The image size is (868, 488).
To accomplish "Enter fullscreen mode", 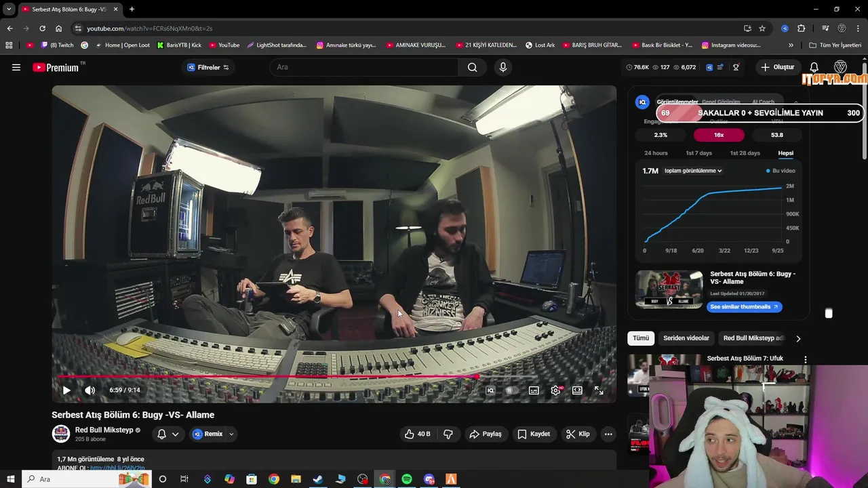I will click(599, 390).
